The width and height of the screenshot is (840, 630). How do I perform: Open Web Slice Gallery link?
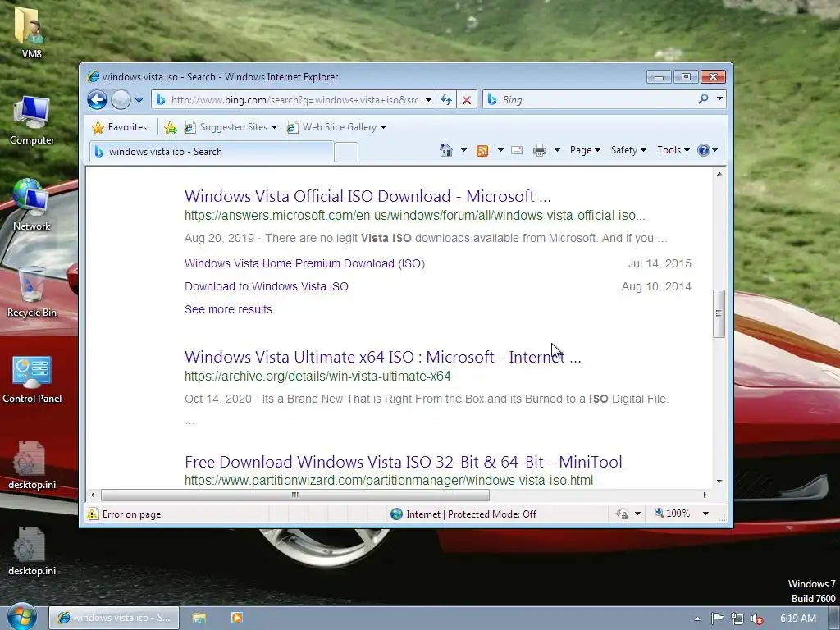click(x=336, y=127)
